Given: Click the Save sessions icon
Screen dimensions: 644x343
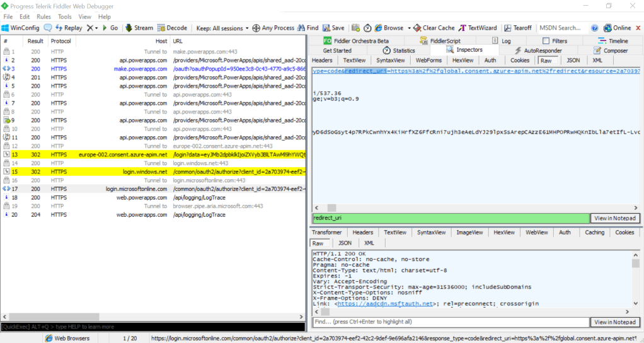Looking at the screenshot, I should click(333, 28).
